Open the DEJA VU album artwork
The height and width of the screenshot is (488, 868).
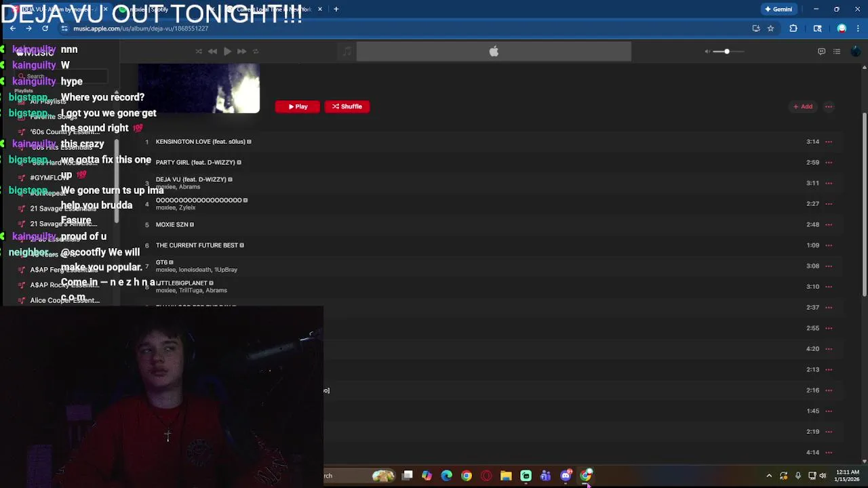coord(199,88)
